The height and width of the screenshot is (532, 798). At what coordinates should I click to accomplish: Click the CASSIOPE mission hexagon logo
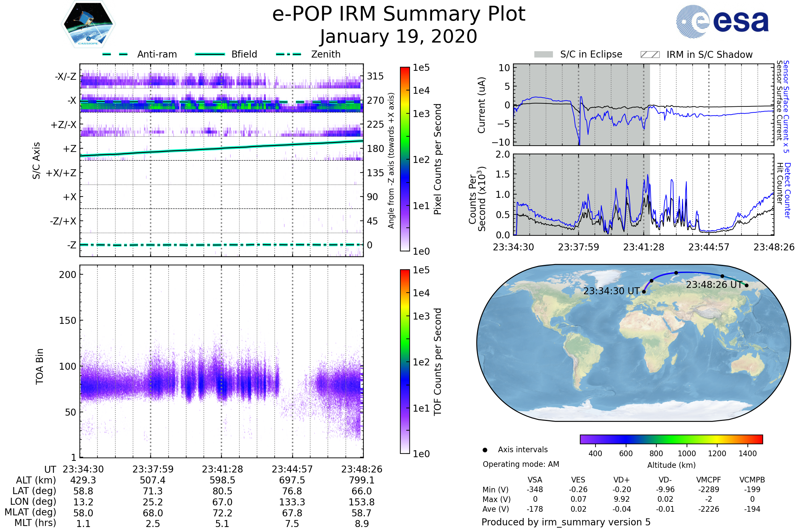[x=88, y=24]
